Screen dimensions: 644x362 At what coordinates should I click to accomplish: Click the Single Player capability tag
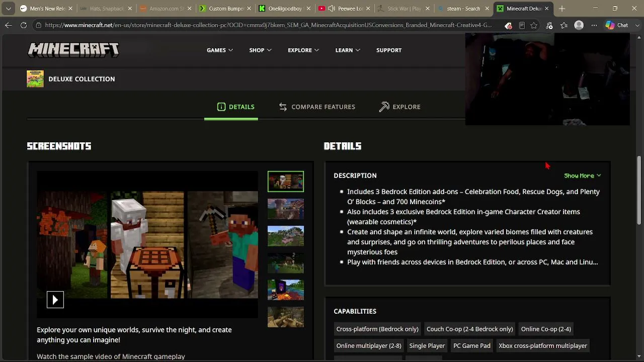pyautogui.click(x=427, y=345)
